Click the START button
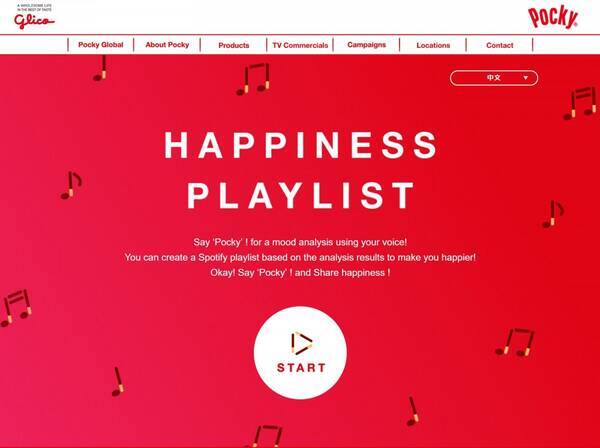 tap(300, 353)
